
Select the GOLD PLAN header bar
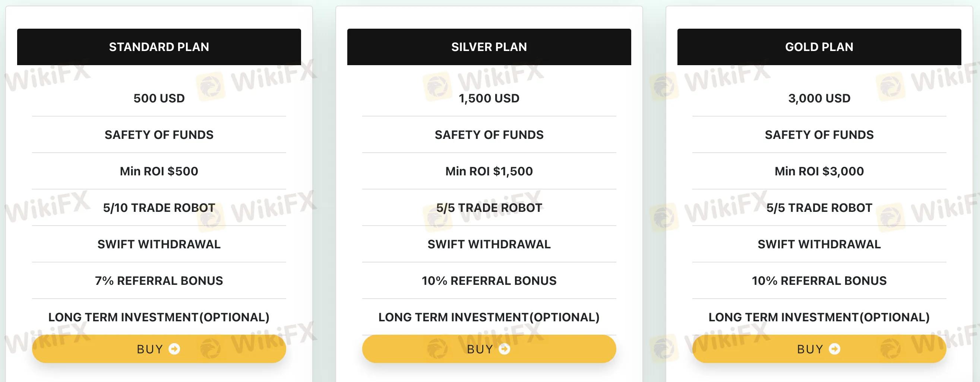[819, 47]
